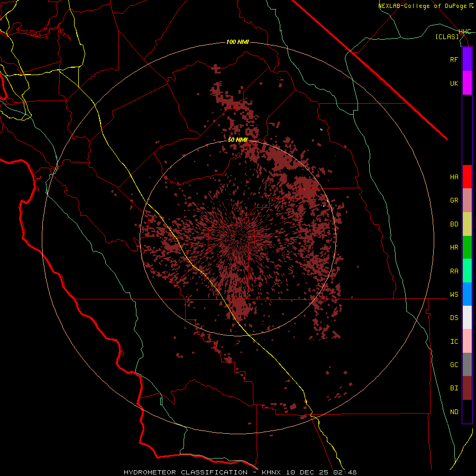Click the HYDROMETEOR CLASSIFICATION title text
This screenshot has width=476, height=476.
point(186,472)
